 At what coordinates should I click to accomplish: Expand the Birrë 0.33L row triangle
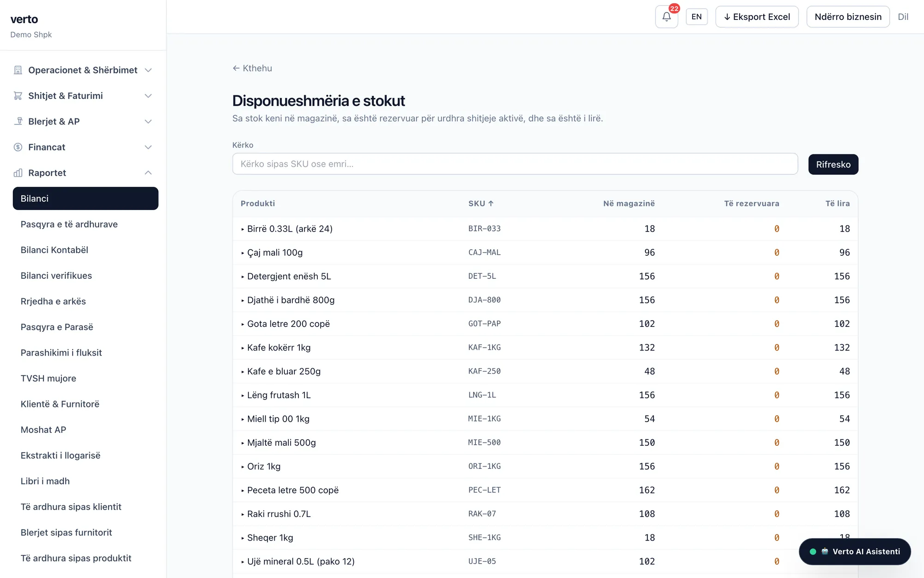[243, 229]
